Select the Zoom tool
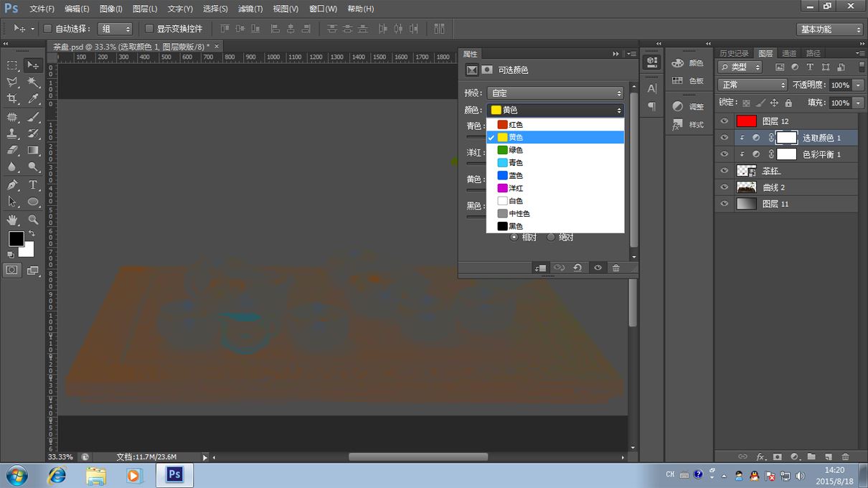 click(x=33, y=220)
